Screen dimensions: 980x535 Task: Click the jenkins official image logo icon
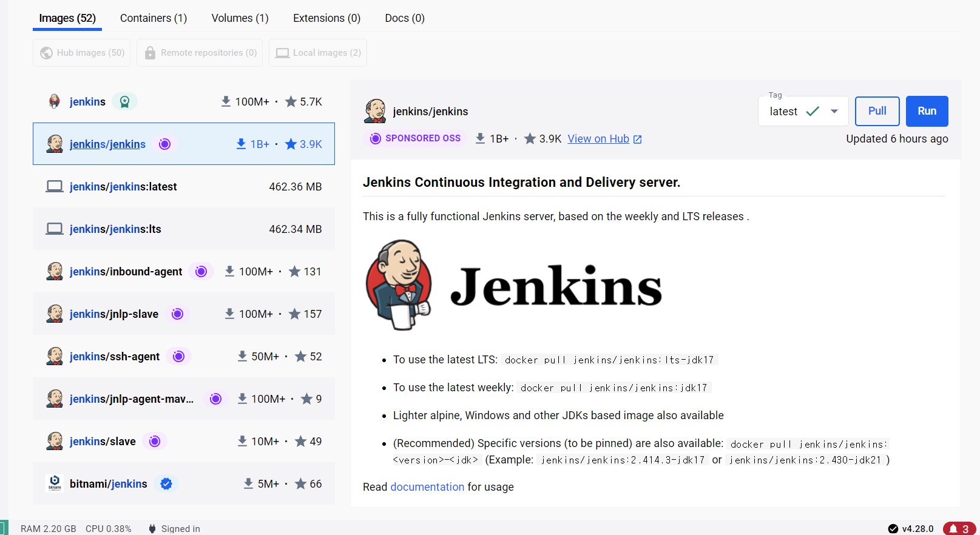click(55, 101)
